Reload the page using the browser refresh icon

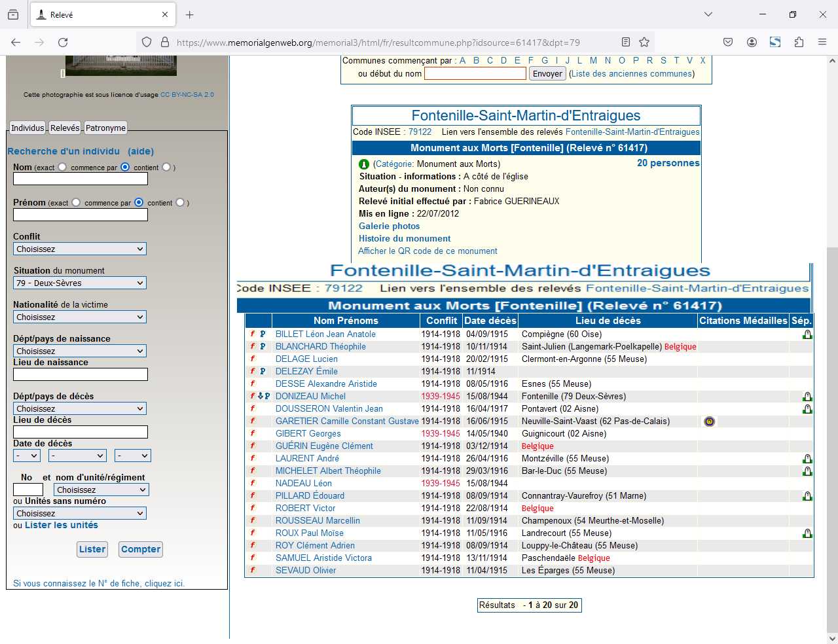click(x=63, y=42)
